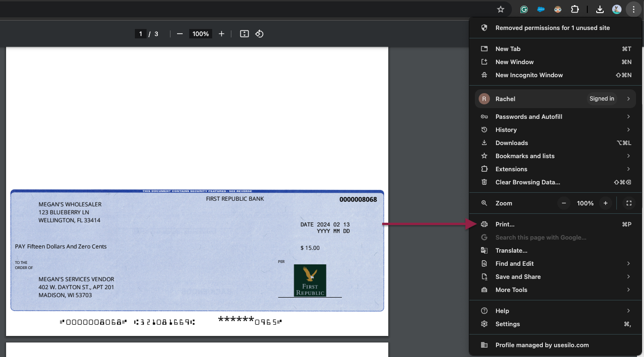
Task: Click check number 0000008068
Action: (358, 199)
